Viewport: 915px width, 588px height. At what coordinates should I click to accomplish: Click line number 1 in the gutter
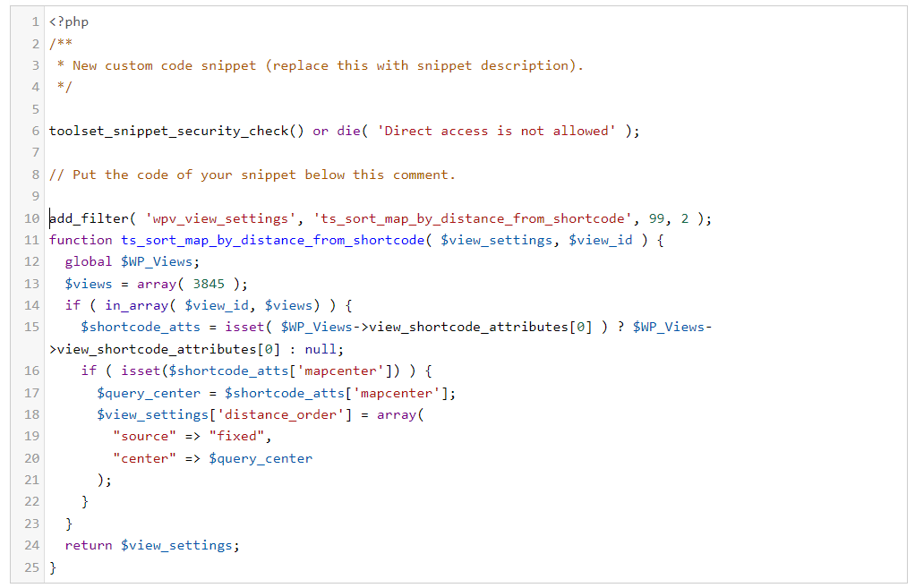click(36, 21)
